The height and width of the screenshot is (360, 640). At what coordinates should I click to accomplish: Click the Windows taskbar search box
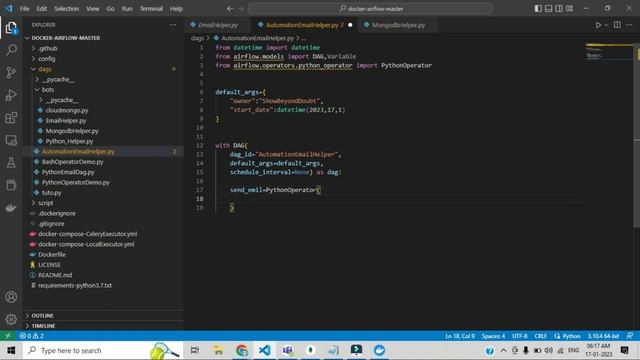pyautogui.click(x=102, y=350)
